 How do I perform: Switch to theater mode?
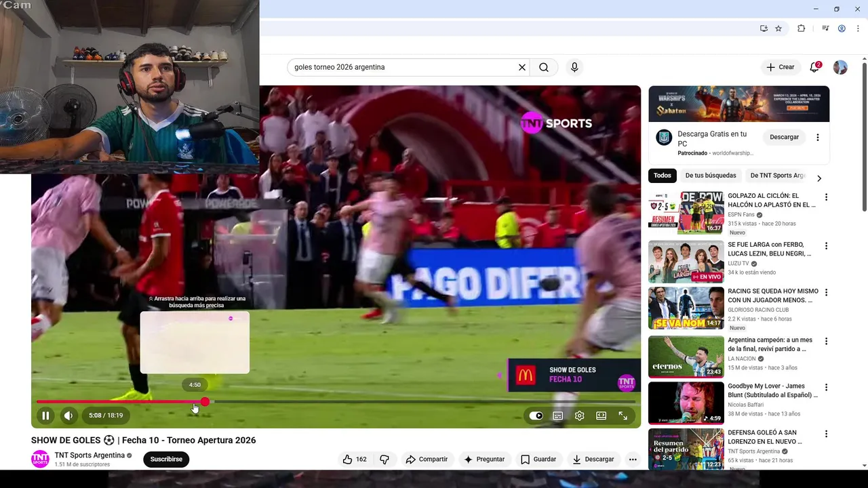click(x=601, y=415)
